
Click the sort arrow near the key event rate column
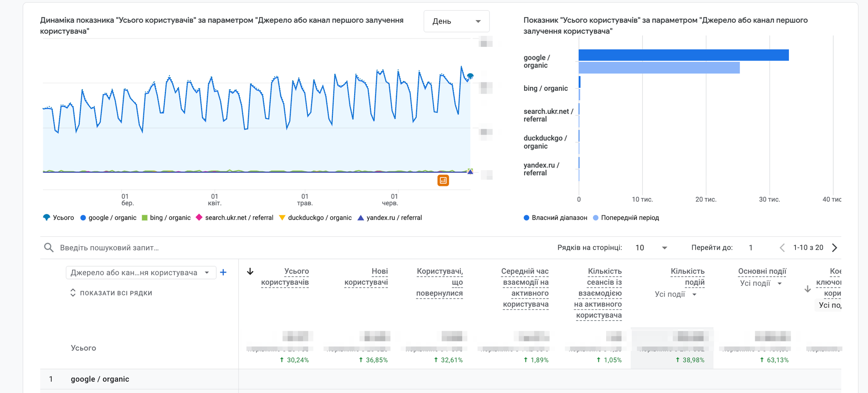[x=807, y=289]
